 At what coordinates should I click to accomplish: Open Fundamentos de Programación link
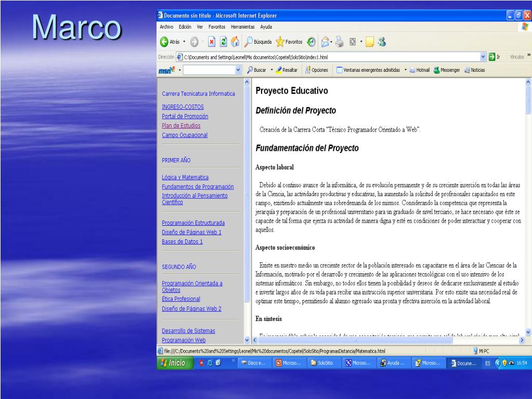pyautogui.click(x=198, y=187)
